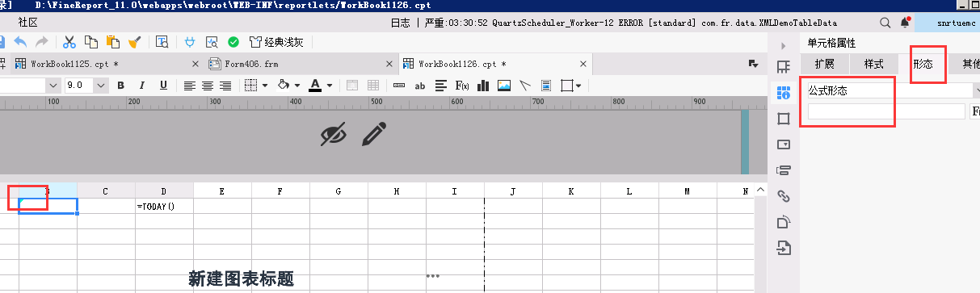Viewport: 980px width, 293px height.
Task: Click the fill bucket background color
Action: [x=284, y=85]
